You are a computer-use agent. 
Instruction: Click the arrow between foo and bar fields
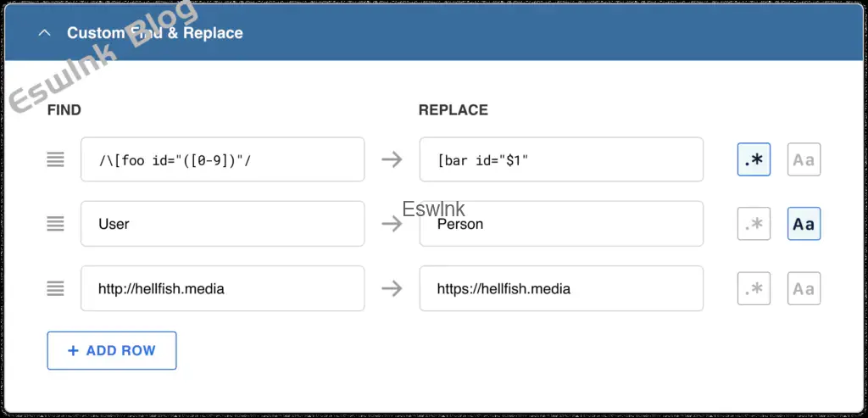coord(392,159)
